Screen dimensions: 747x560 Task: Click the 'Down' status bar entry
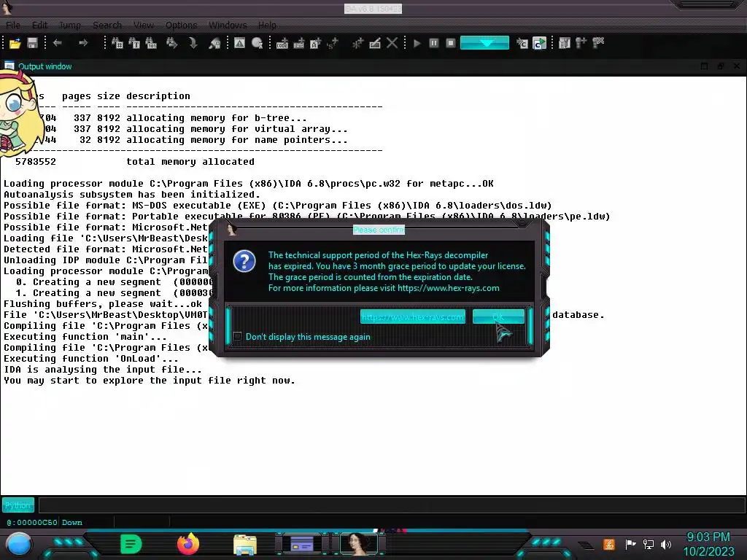[72, 522]
